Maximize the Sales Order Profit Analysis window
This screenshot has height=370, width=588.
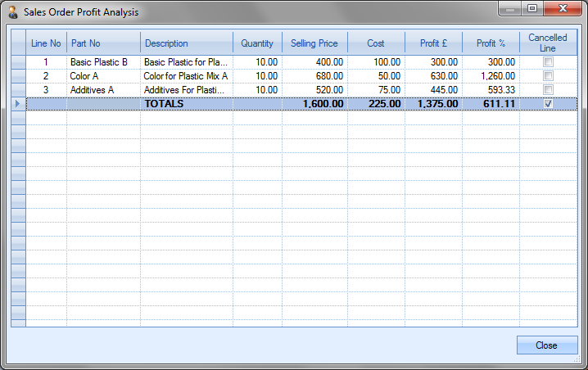click(x=532, y=9)
